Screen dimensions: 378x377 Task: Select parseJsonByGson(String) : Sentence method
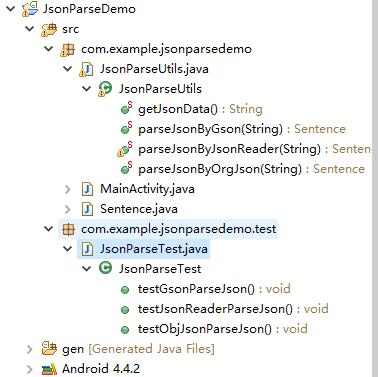(x=242, y=129)
